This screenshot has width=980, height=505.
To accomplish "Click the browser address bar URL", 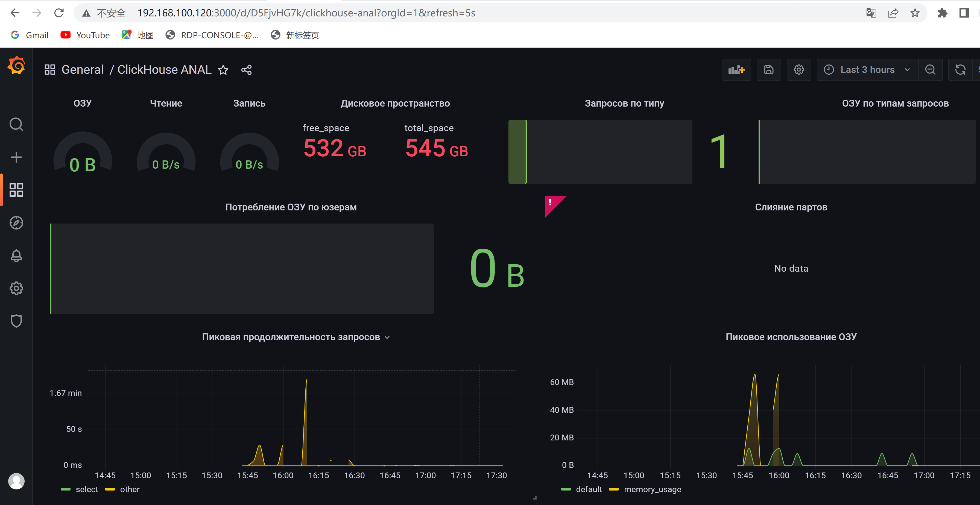I will click(306, 13).
